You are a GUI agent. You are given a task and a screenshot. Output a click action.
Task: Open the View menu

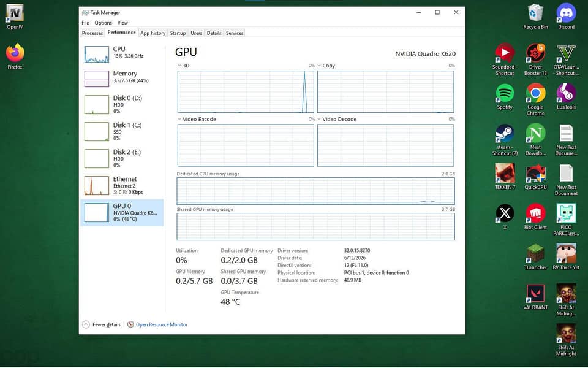click(x=123, y=23)
